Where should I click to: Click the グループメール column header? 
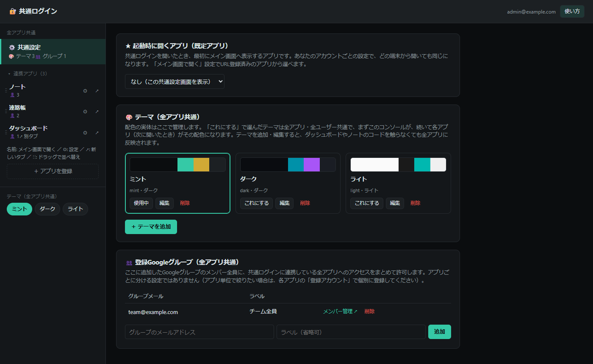tap(146, 296)
